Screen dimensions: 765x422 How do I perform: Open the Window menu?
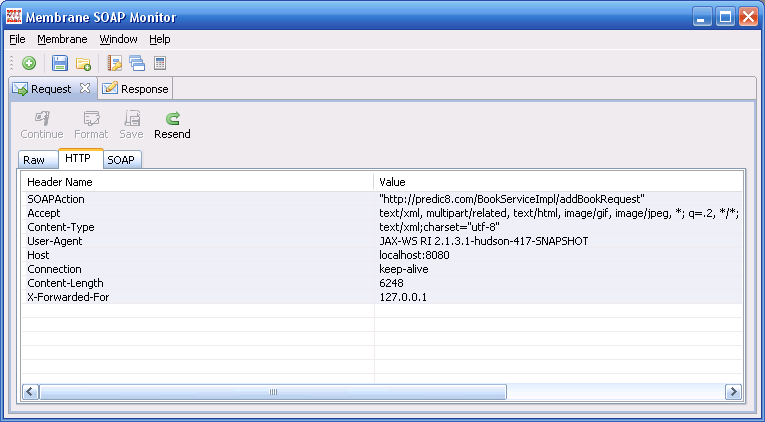click(x=119, y=39)
